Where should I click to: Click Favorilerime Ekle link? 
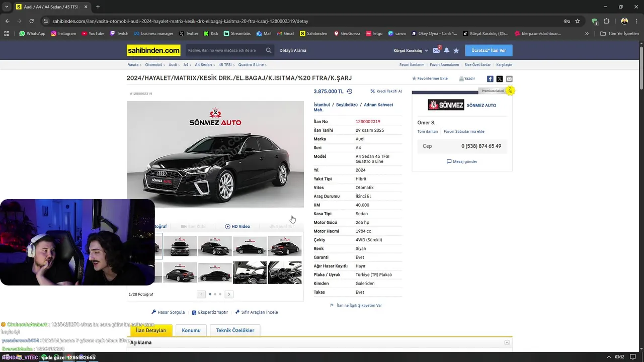(430, 79)
